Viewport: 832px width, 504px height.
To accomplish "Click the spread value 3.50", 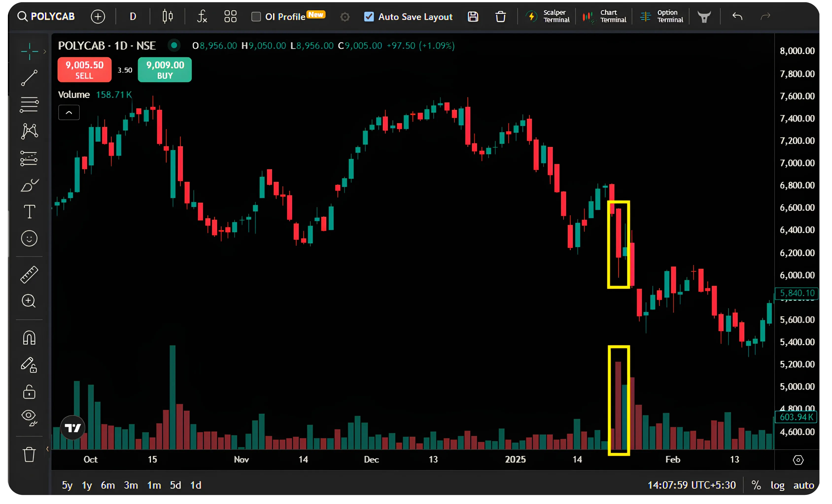I will point(125,70).
